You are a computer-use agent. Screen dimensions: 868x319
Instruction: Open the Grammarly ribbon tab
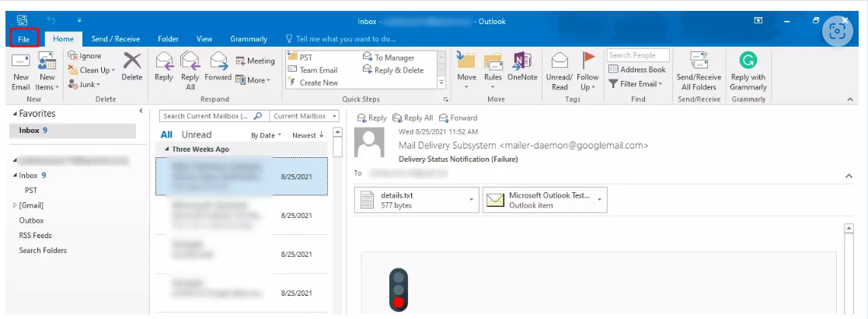point(249,39)
